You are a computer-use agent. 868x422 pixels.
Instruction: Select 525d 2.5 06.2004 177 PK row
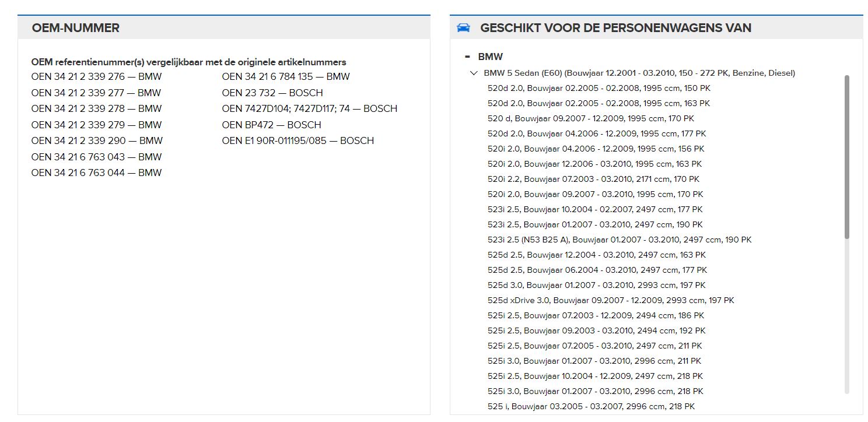[x=597, y=270]
